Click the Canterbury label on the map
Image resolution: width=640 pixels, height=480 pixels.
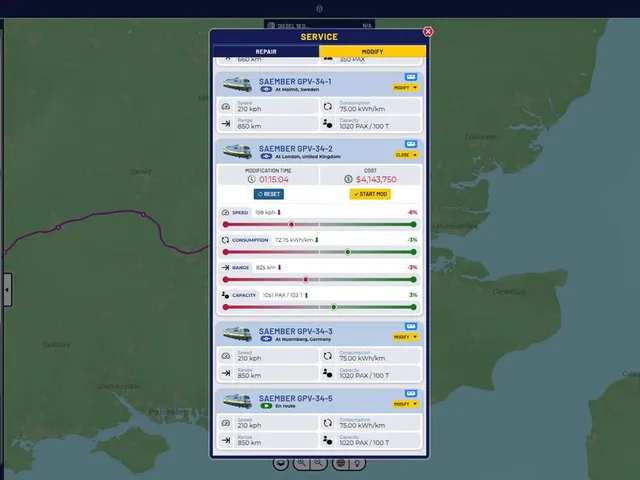[x=509, y=291]
